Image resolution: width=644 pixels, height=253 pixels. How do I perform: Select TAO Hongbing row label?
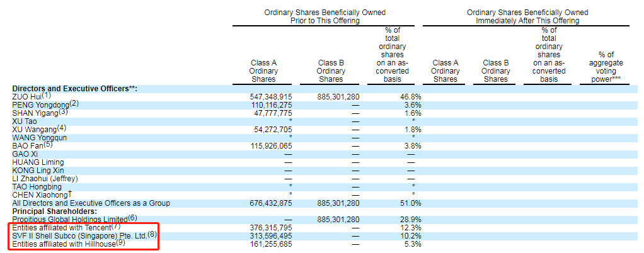coord(38,187)
